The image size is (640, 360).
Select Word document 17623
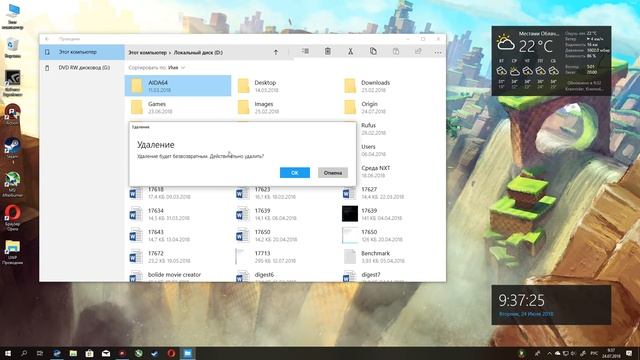284,193
